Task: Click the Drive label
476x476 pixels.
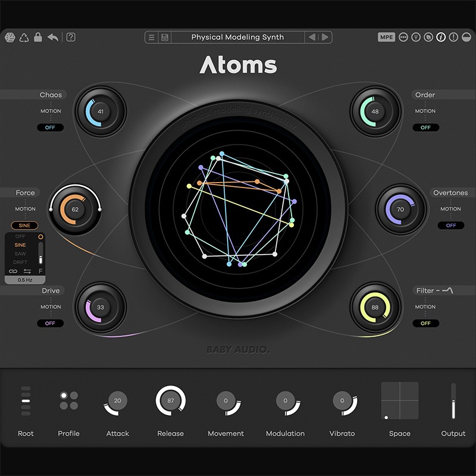Action: click(x=51, y=290)
